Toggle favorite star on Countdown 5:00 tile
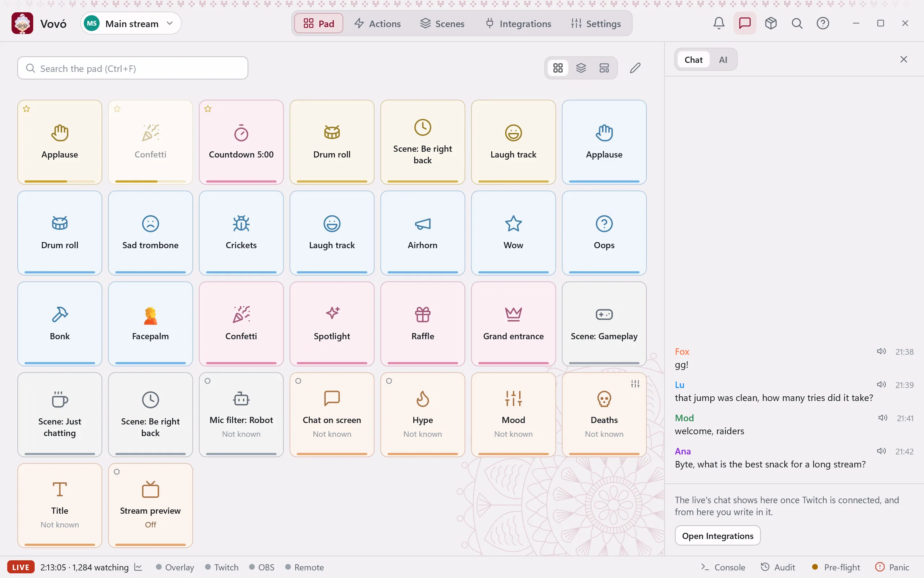 208,109
